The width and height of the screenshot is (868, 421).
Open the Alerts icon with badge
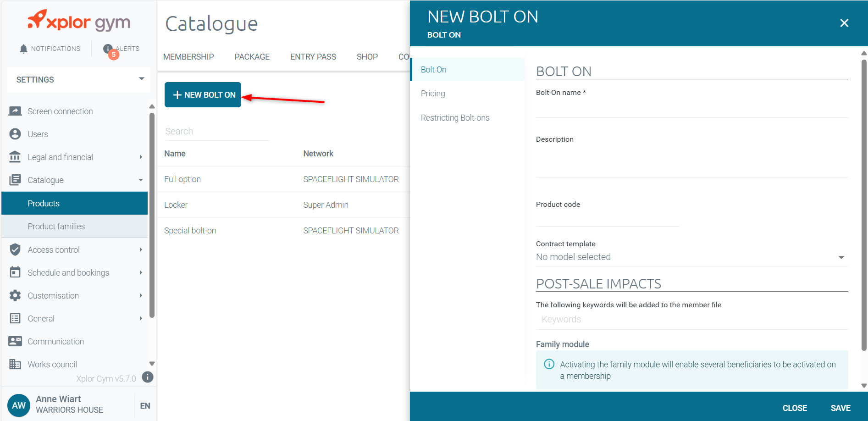[108, 49]
